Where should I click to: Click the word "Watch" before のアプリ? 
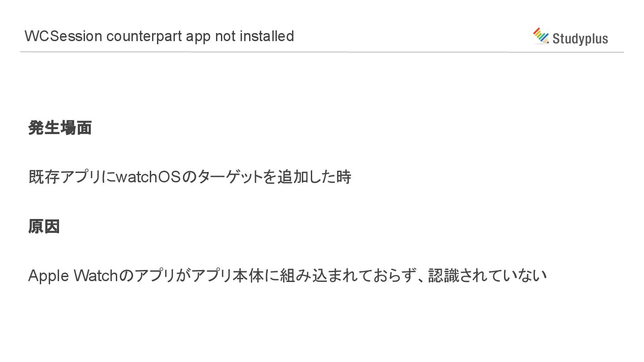(x=95, y=275)
